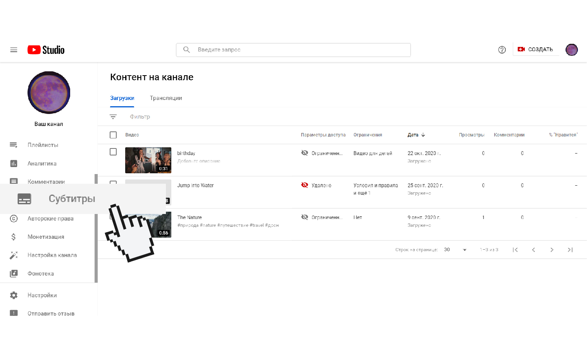The height and width of the screenshot is (364, 588).
Task: Switch to the Трансляции tab
Action: 166,98
